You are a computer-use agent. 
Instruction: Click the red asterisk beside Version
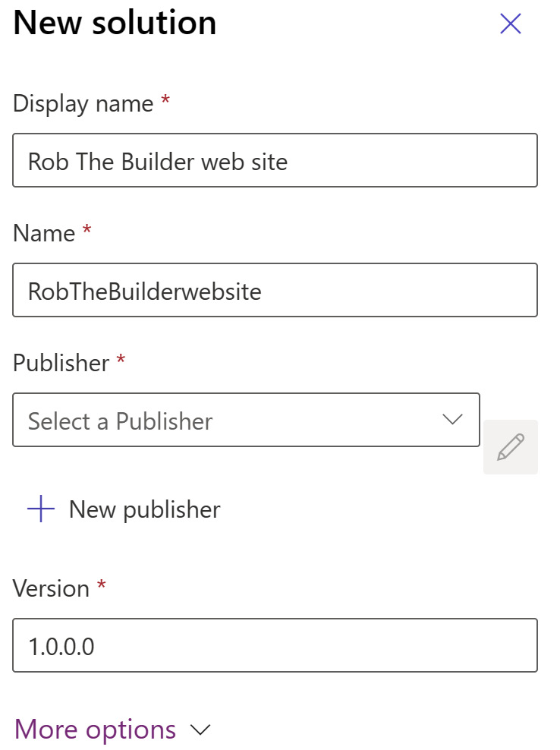[x=102, y=585]
